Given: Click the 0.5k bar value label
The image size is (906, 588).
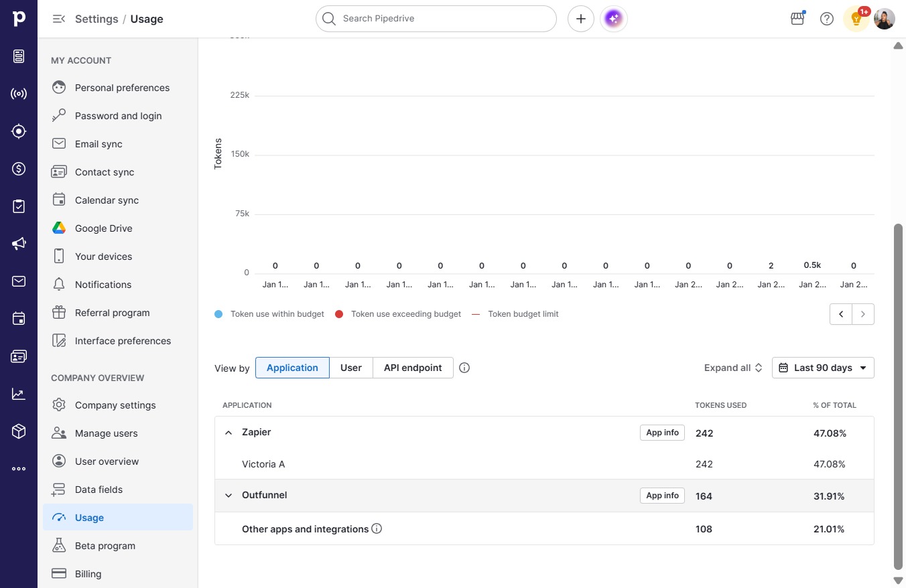Looking at the screenshot, I should [812, 265].
